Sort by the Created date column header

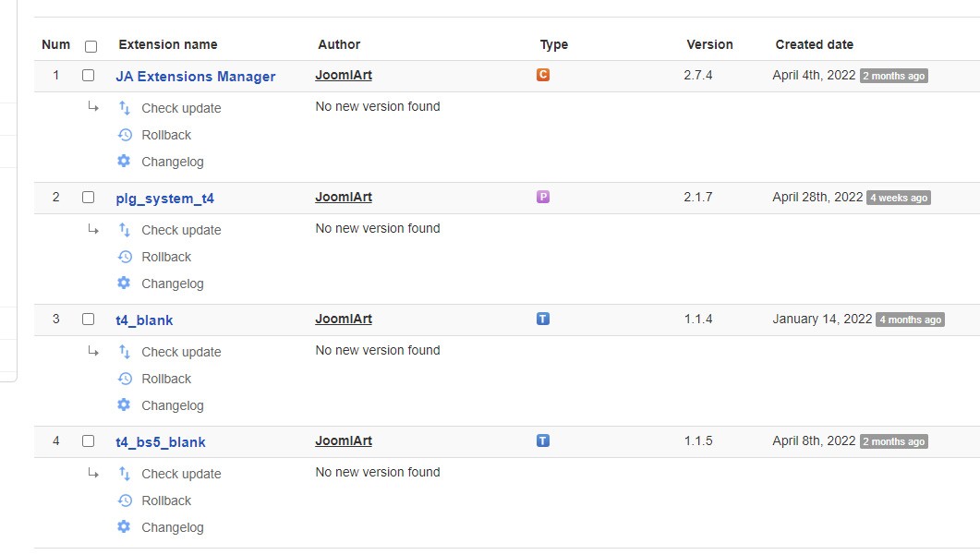814,44
